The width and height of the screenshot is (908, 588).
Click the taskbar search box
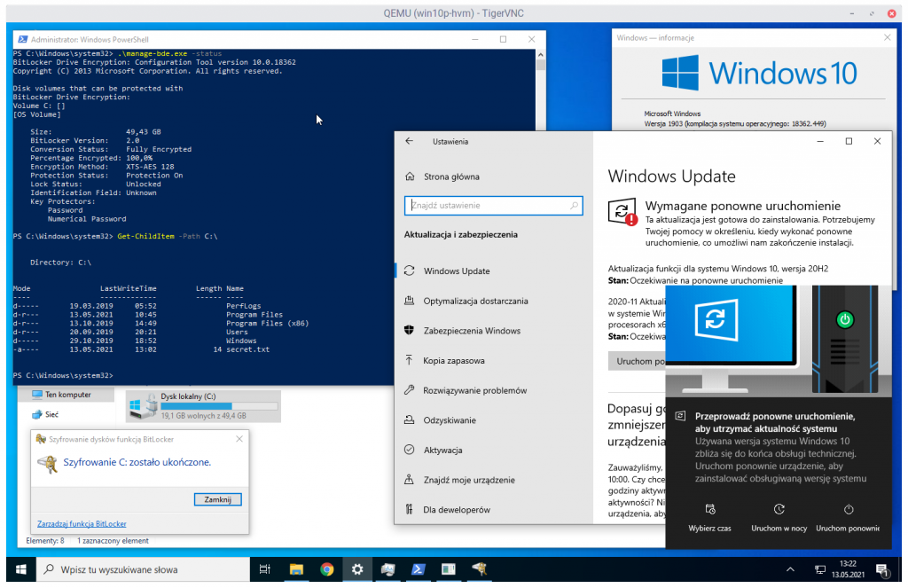click(x=143, y=570)
